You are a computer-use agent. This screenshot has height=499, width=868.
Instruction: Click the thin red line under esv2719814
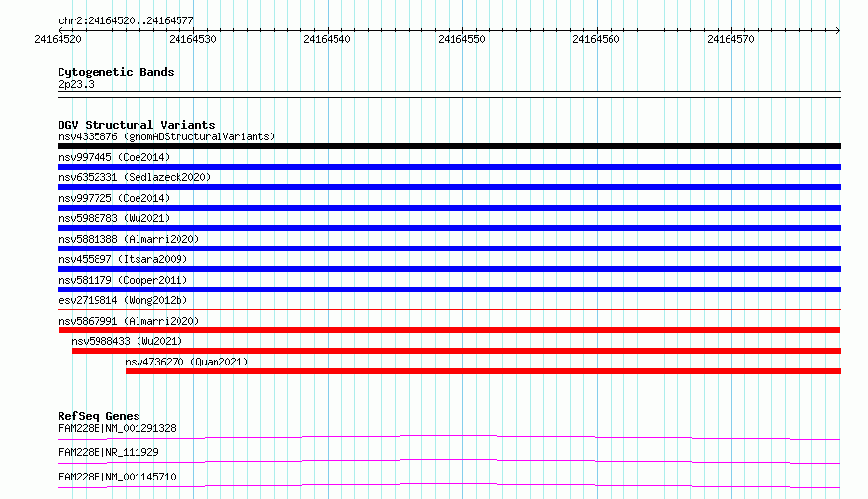point(449,309)
